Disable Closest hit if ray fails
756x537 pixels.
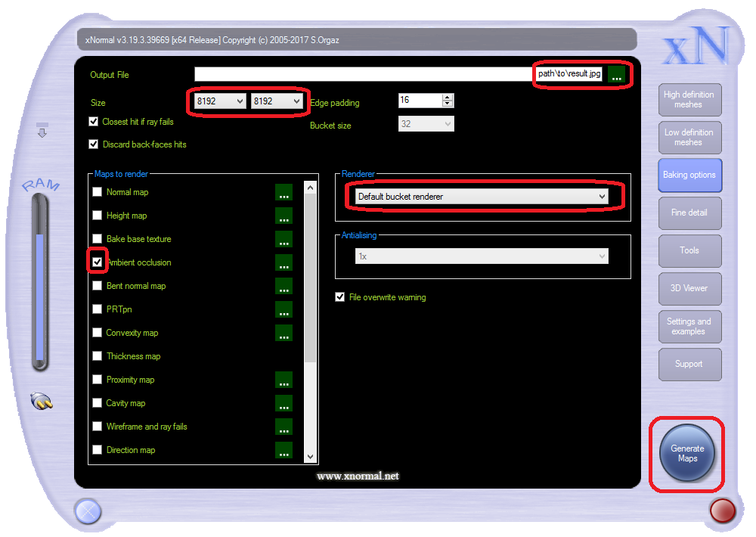tap(94, 122)
